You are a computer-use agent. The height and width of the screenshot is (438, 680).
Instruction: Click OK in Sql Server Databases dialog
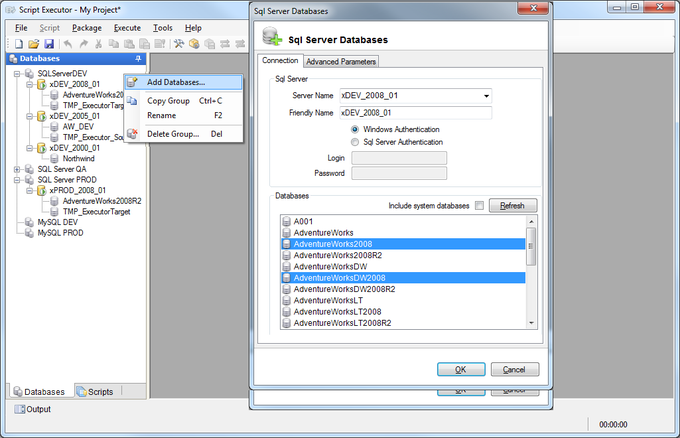tap(461, 369)
